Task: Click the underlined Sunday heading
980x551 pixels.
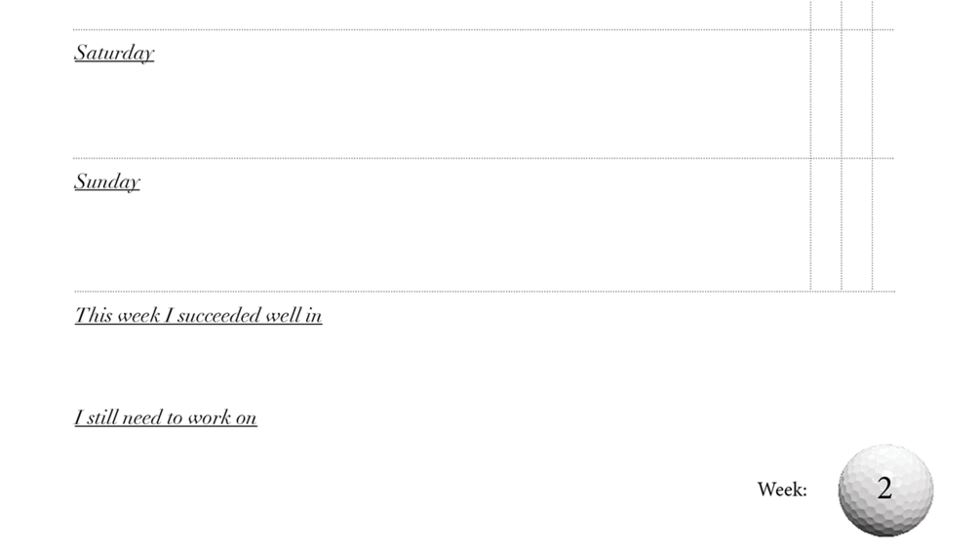Action: pos(107,181)
